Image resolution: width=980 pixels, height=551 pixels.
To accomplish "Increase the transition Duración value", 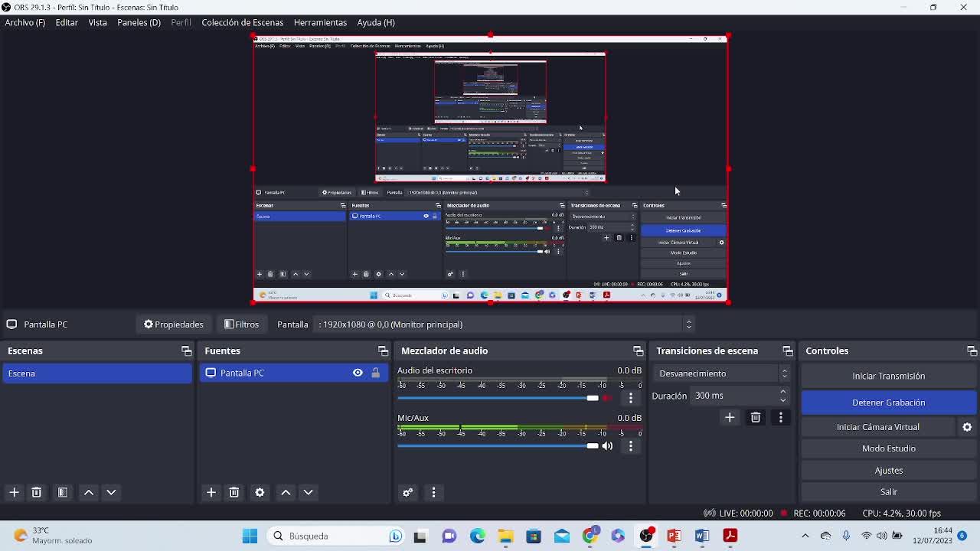I will 782,392.
